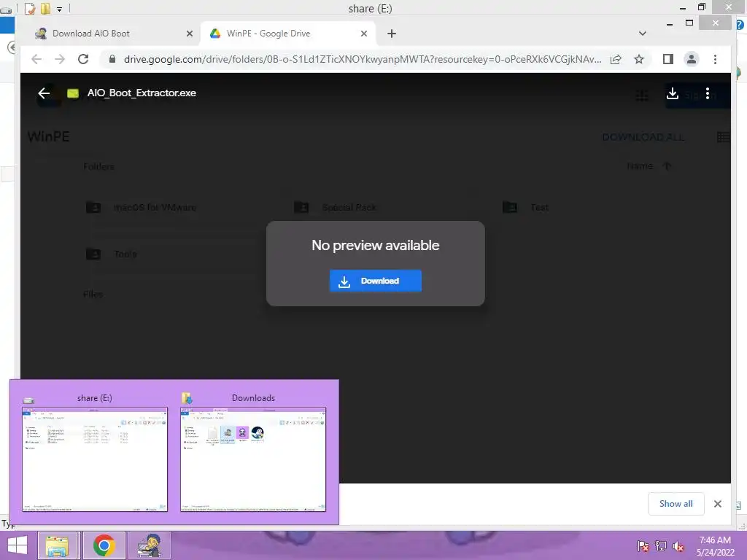Click the taskbar clock 7:46 AM
The image size is (747, 560).
[715, 546]
